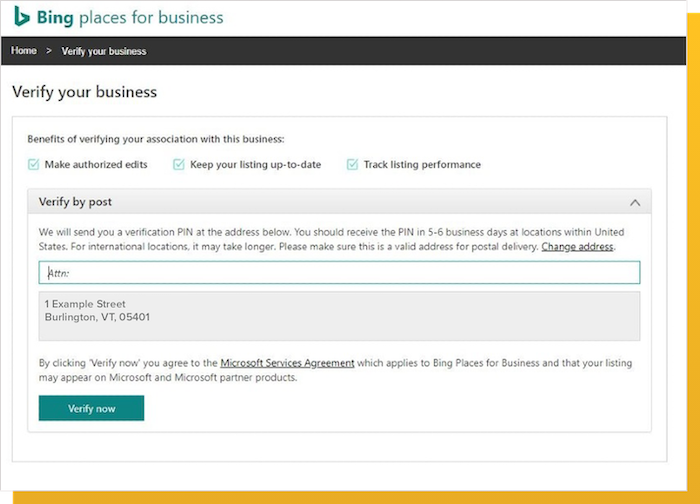Click the Bing logo icon

pyautogui.click(x=21, y=17)
